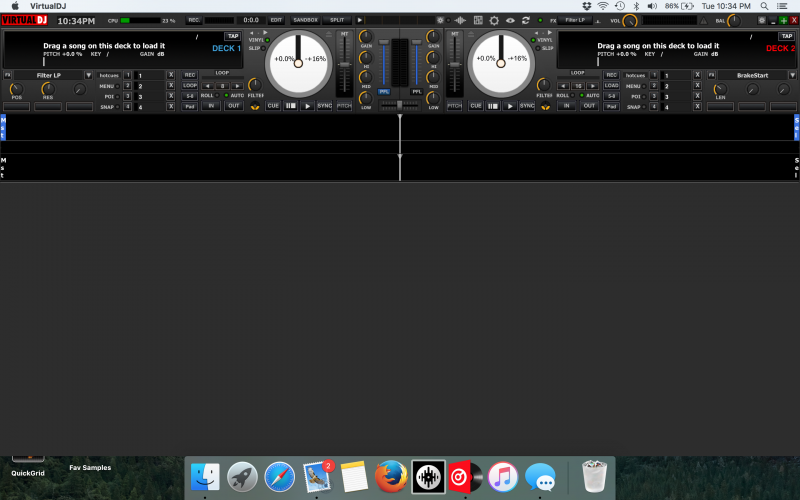Click the Deck 1 pitch fader handle
Screen dimensions: 800x500
click(344, 65)
